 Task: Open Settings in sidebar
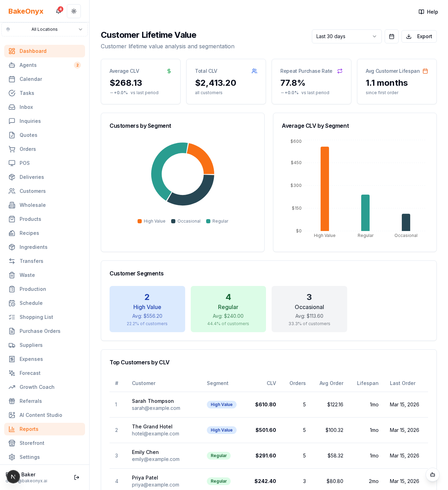click(x=44, y=457)
